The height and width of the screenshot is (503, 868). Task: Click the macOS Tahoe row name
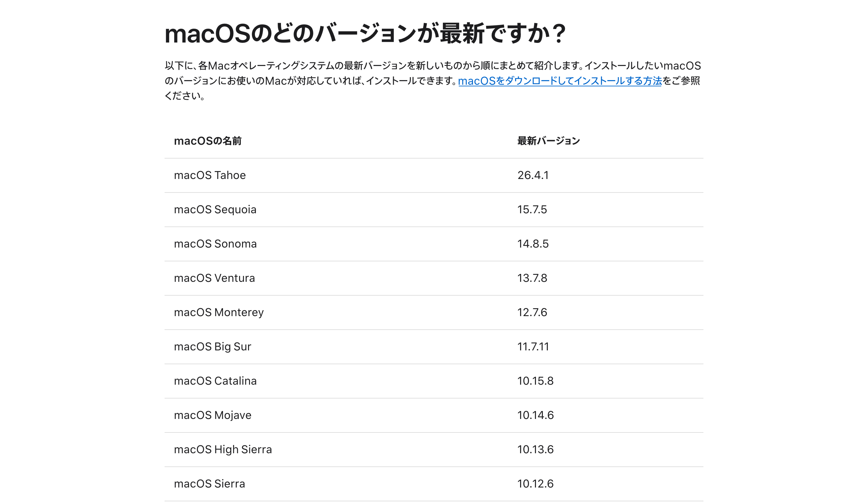210,175
